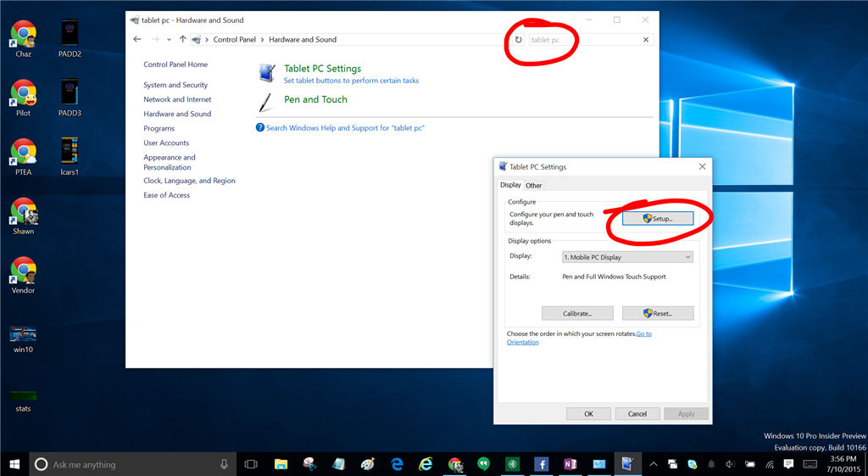Launch Paint from the taskbar
The height and width of the screenshot is (476, 868).
click(368, 464)
